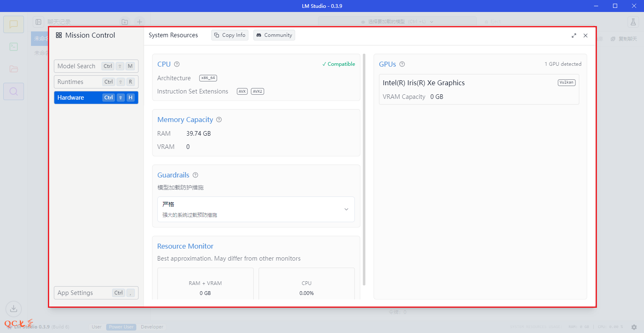Close the Mission Control dialog
644x333 pixels.
[585, 36]
